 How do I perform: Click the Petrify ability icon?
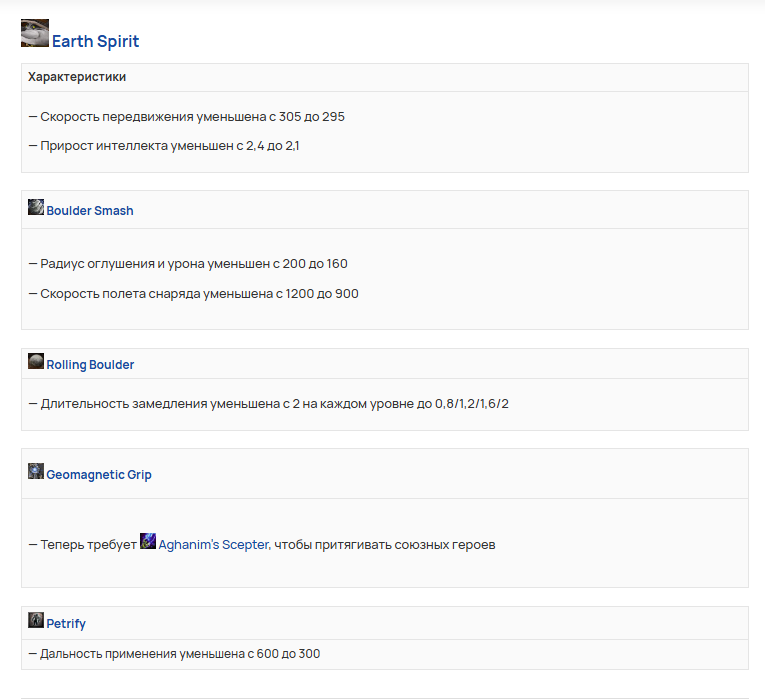point(36,620)
